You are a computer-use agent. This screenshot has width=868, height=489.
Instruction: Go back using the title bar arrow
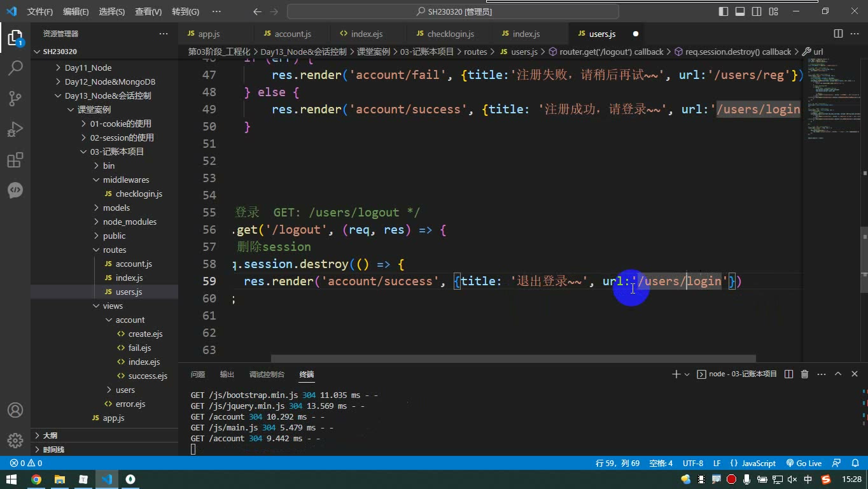256,11
